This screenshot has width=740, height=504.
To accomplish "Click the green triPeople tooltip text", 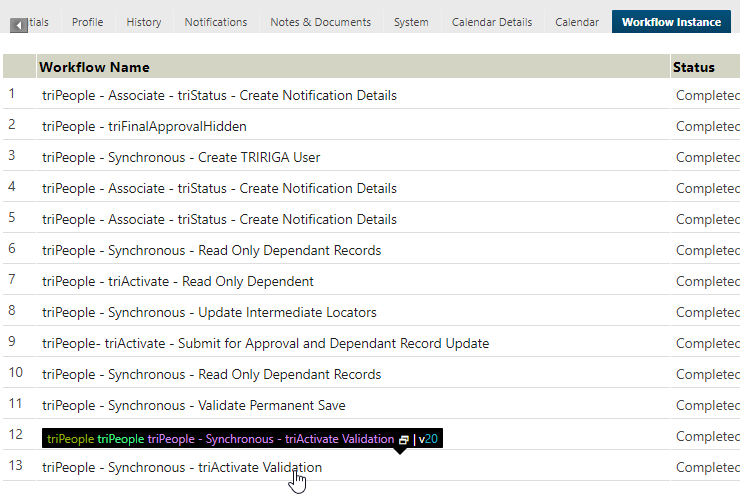I will (121, 439).
